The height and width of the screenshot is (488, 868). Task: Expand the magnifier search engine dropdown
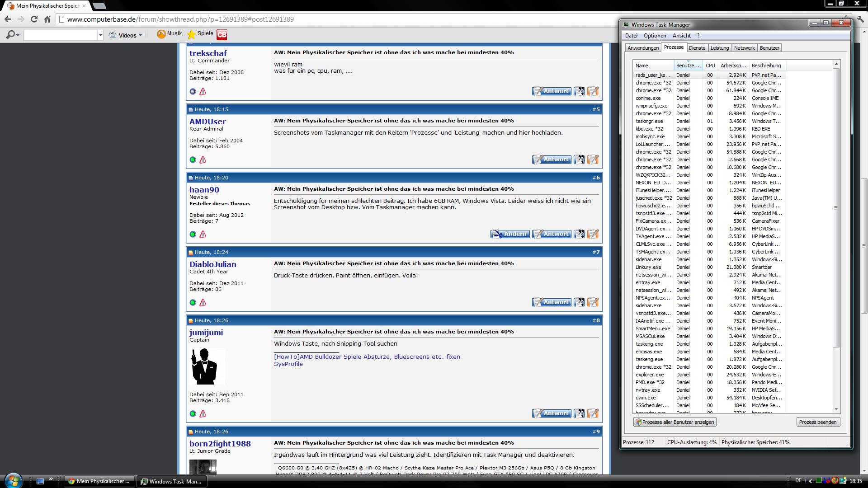pos(18,35)
